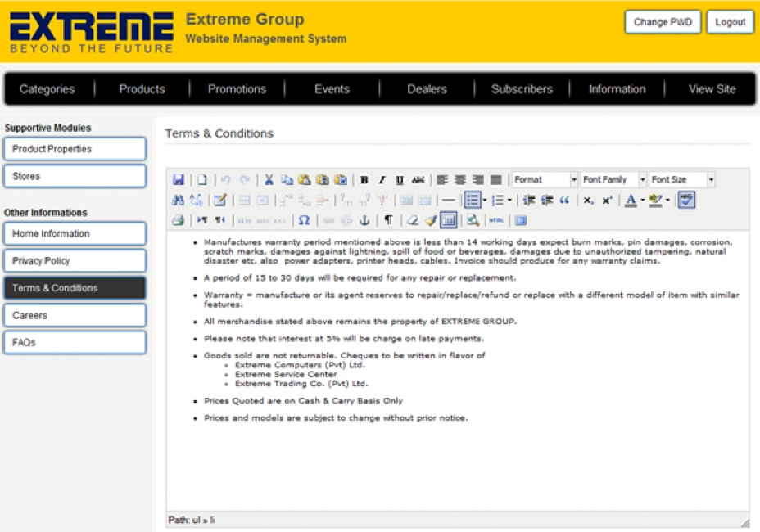Open the Font Family dropdown

click(x=614, y=180)
